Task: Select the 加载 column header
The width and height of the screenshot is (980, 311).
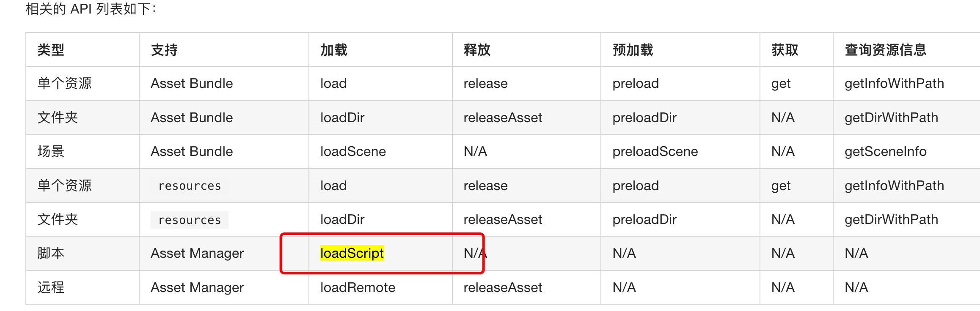Action: pos(334,50)
